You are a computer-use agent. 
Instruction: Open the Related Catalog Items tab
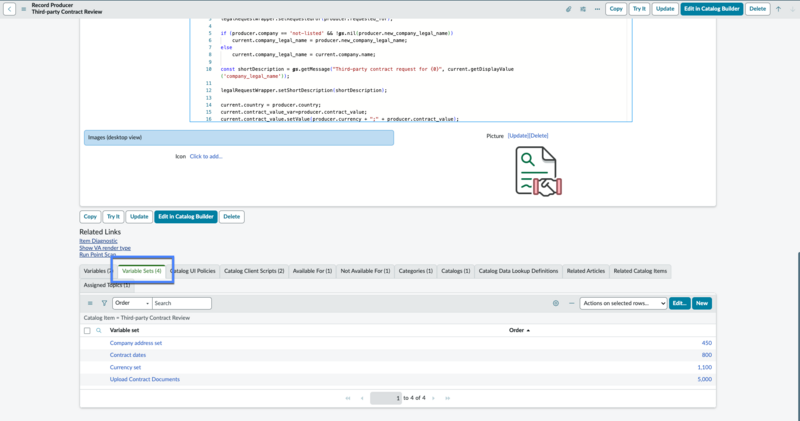(x=640, y=271)
